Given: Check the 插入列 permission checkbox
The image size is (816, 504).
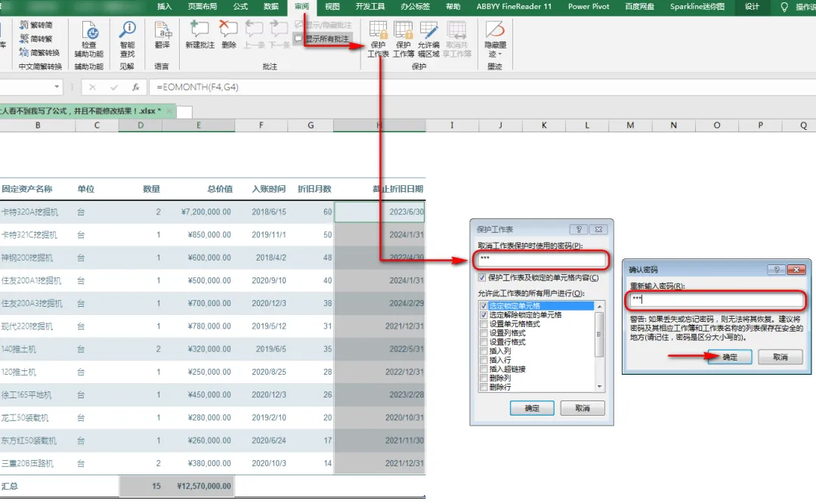Looking at the screenshot, I should pos(484,351).
